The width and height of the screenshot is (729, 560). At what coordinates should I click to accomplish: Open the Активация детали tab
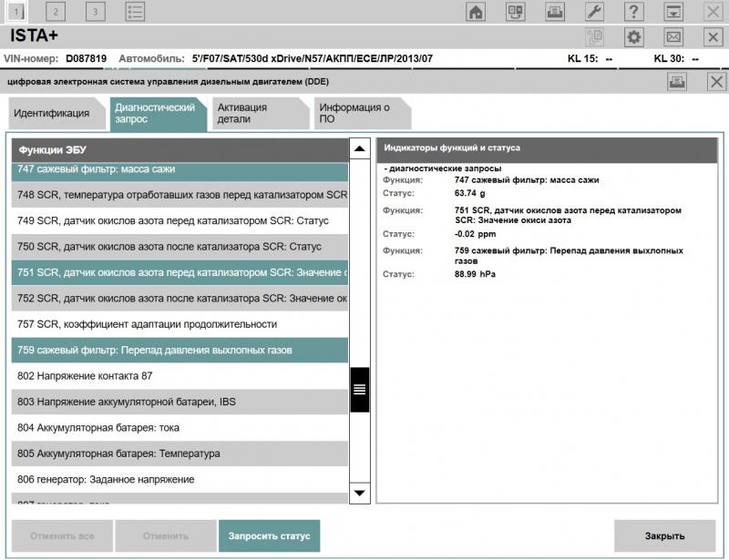click(261, 114)
